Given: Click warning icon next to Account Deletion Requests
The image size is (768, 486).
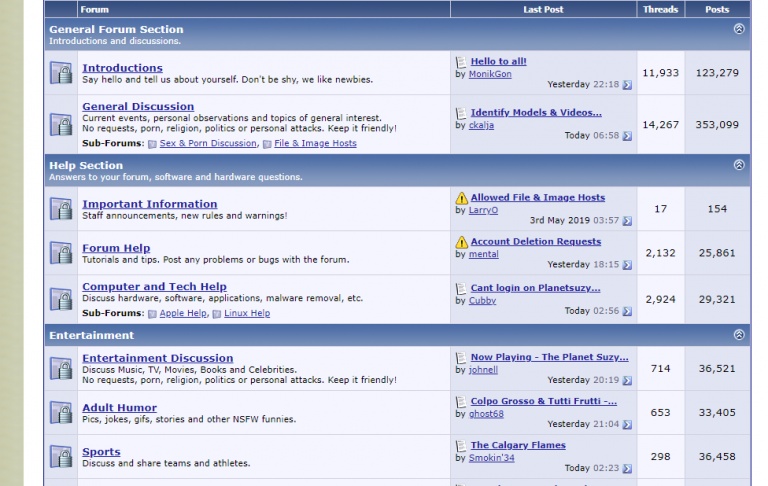Looking at the screenshot, I should 461,242.
